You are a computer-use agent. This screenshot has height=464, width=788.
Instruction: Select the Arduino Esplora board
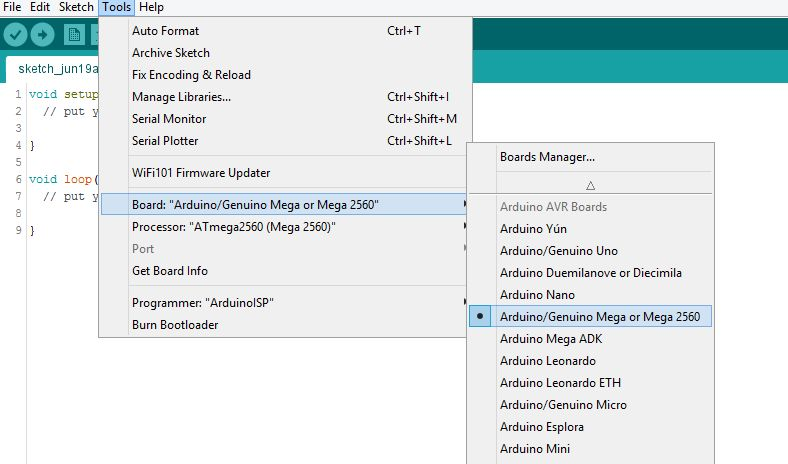pos(590,427)
